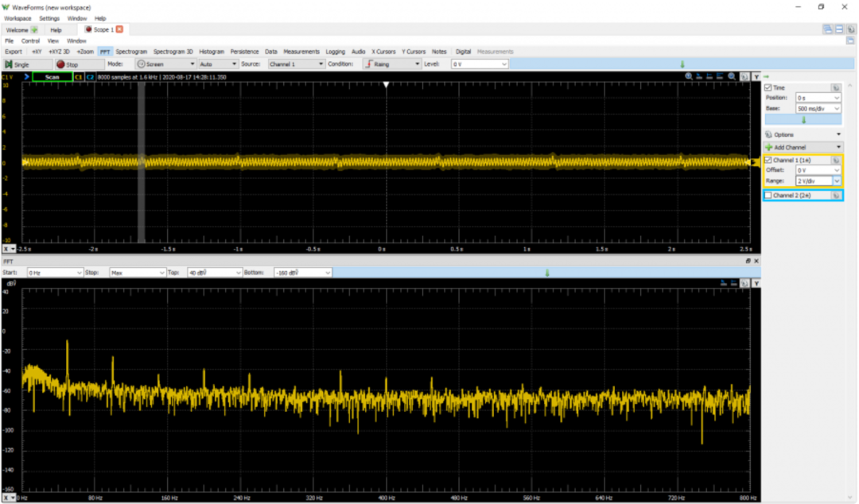This screenshot has width=859, height=504.
Task: Click the zoom-out magnifier above scope plot
Action: click(x=732, y=76)
